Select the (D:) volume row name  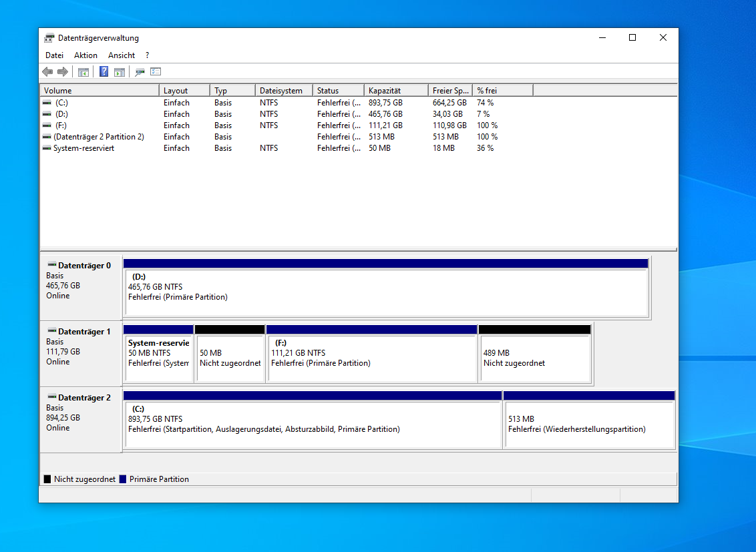(x=61, y=114)
